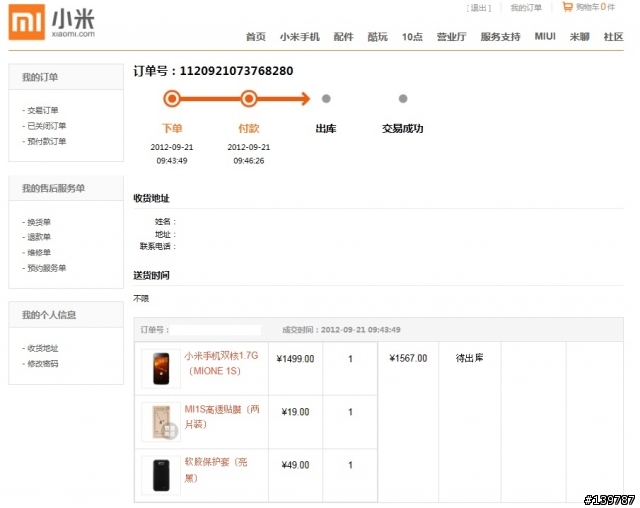Click the MI1S screen film thumbnail
The width and height of the screenshot is (640, 508).
pos(161,422)
